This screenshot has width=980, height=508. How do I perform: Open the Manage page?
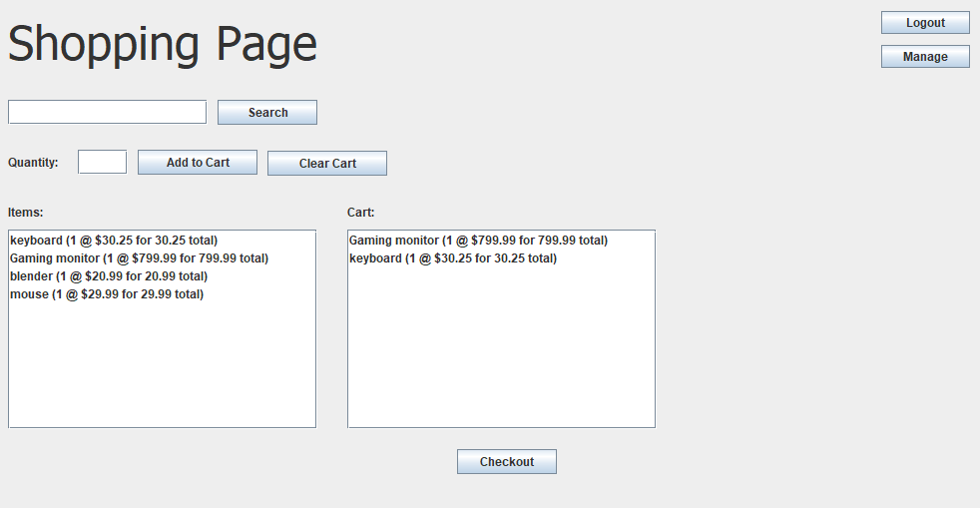[x=925, y=57]
